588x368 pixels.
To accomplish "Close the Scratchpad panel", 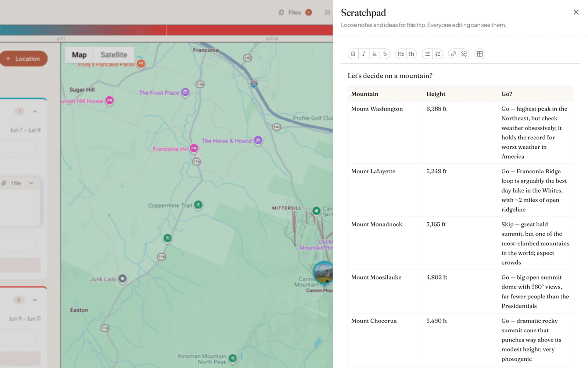I will coord(576,13).
